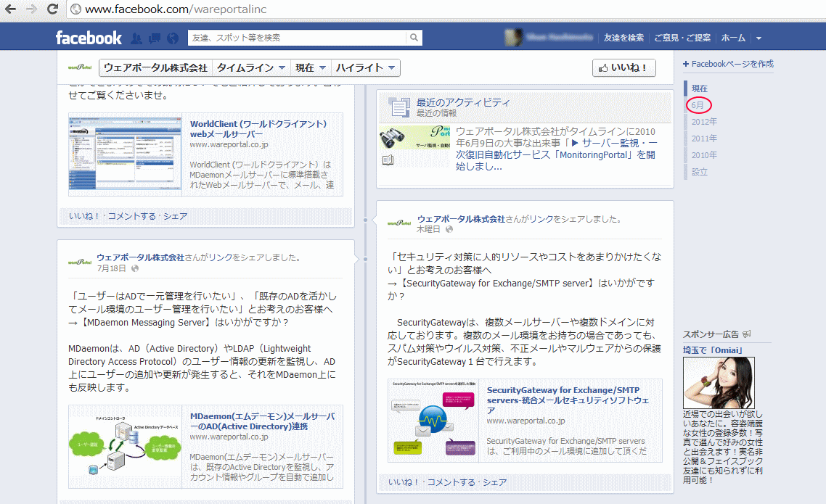Open the account dropdown arrow next to ホーム
This screenshot has width=826, height=504.
point(758,38)
